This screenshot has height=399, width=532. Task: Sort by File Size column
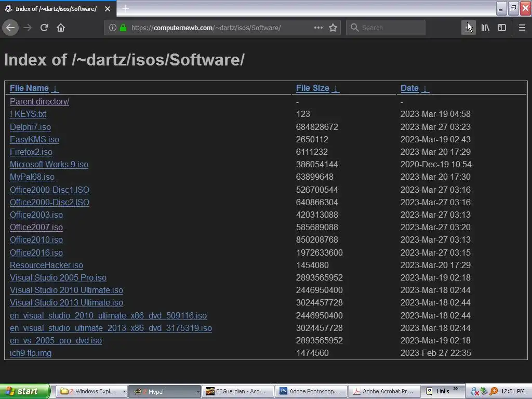point(312,88)
